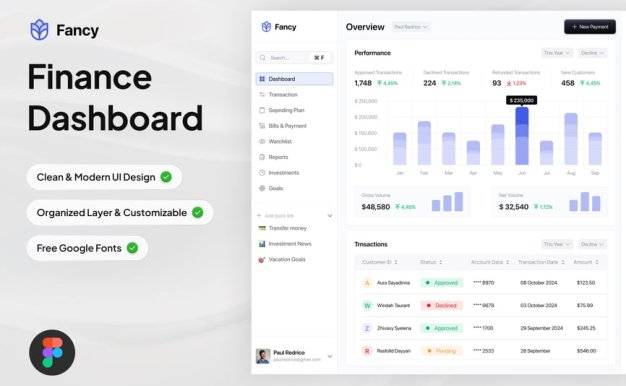Open the Paul Redrico dropdown beside Overview
Image resolution: width=626 pixels, height=386 pixels.
(x=411, y=27)
